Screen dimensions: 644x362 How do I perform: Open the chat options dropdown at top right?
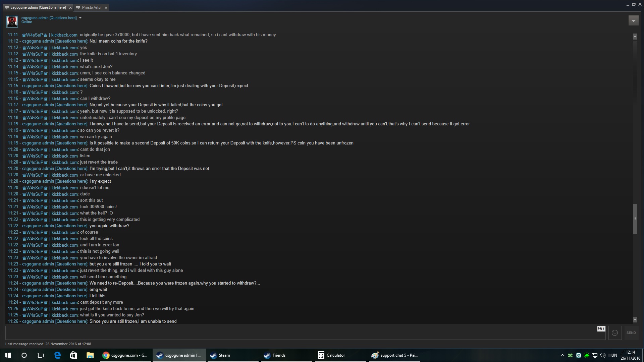tap(633, 21)
